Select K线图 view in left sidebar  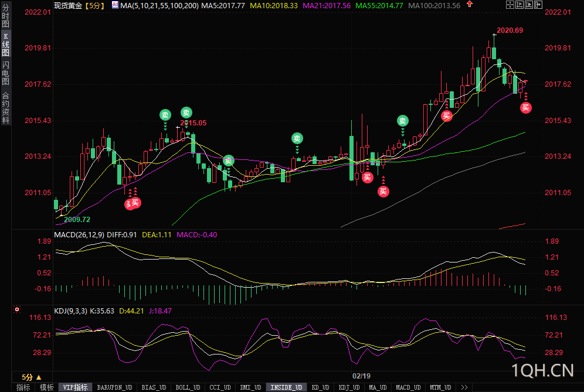[6, 45]
